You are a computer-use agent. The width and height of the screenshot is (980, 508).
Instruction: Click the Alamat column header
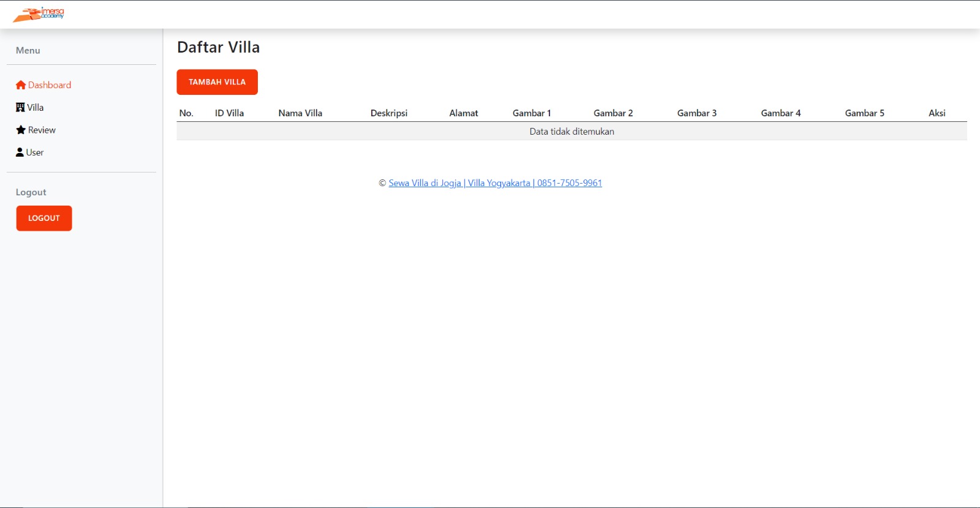(x=464, y=113)
